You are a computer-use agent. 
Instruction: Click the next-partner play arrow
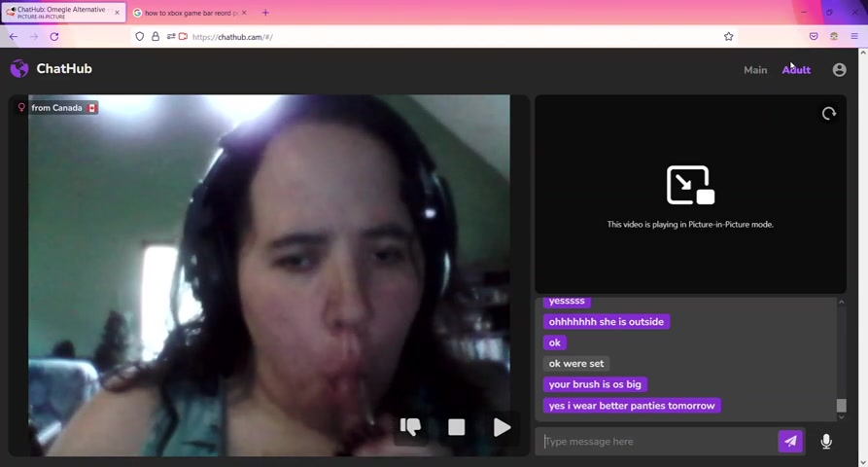click(x=502, y=427)
